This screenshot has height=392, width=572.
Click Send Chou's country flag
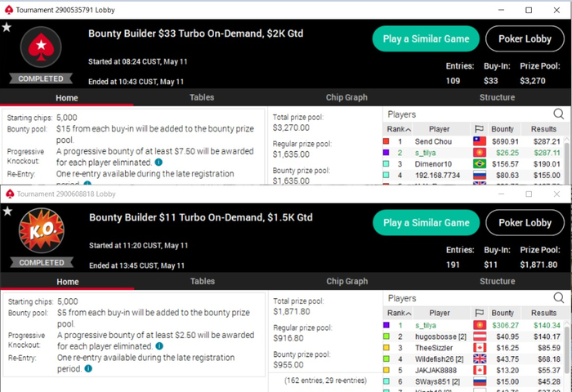(x=480, y=141)
